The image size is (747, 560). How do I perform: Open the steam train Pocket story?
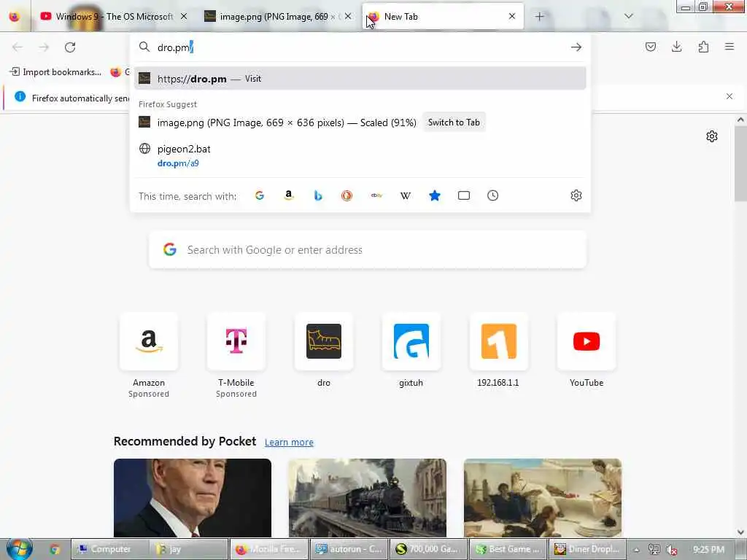click(368, 497)
